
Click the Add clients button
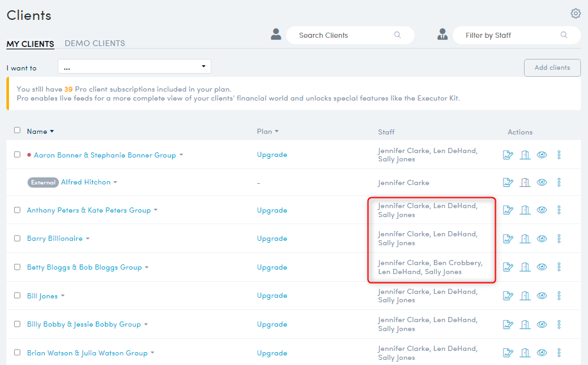pyautogui.click(x=552, y=68)
